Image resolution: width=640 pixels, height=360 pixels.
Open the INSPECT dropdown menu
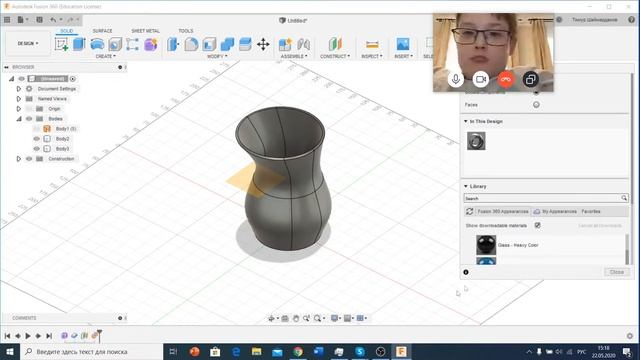click(372, 56)
